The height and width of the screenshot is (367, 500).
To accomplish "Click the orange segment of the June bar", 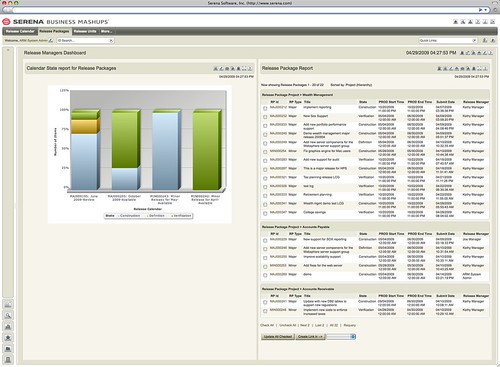I will 84,127.
